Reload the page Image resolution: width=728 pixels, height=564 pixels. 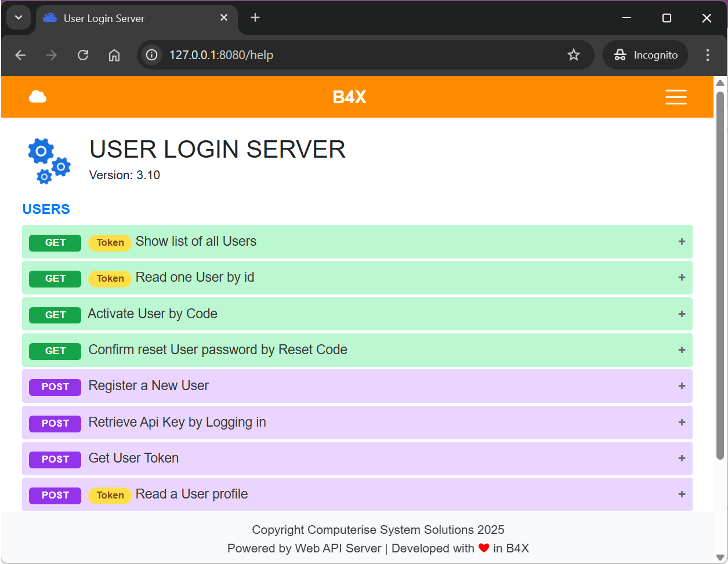83,55
